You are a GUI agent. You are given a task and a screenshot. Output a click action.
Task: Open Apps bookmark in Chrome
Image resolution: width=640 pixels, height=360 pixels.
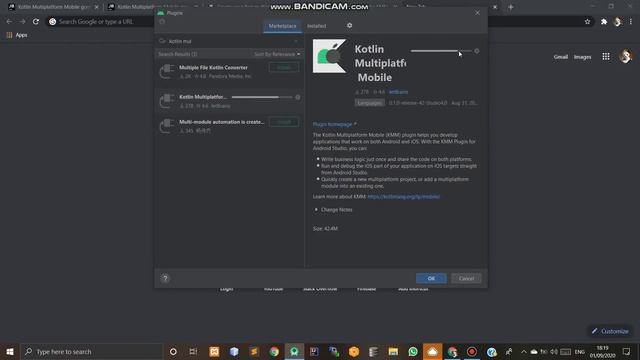click(x=17, y=35)
